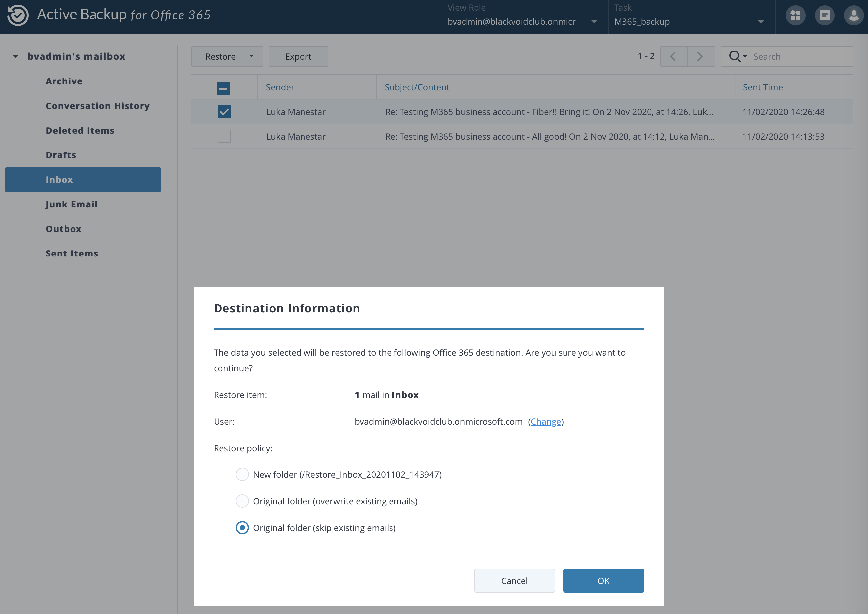868x614 pixels.
Task: Open the Junk Email folder
Action: point(71,204)
